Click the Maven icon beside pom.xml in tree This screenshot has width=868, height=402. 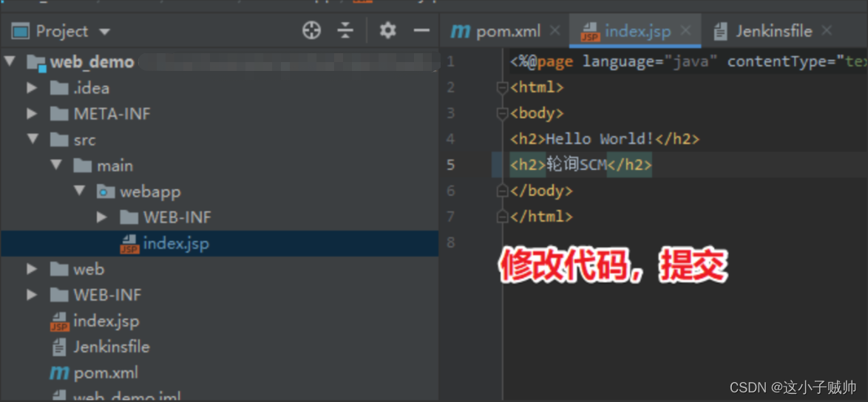[x=58, y=373]
